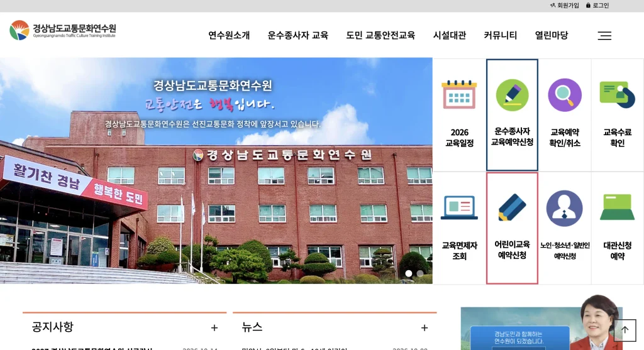Open the 열린마당 menu
Viewport: 644px width, 350px height.
pos(551,35)
